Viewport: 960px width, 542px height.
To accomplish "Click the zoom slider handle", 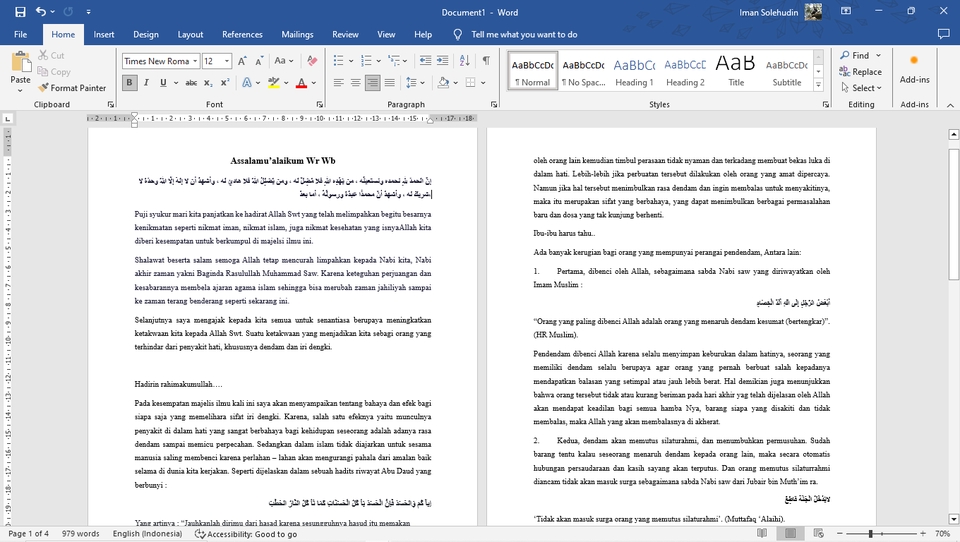I will 871,534.
